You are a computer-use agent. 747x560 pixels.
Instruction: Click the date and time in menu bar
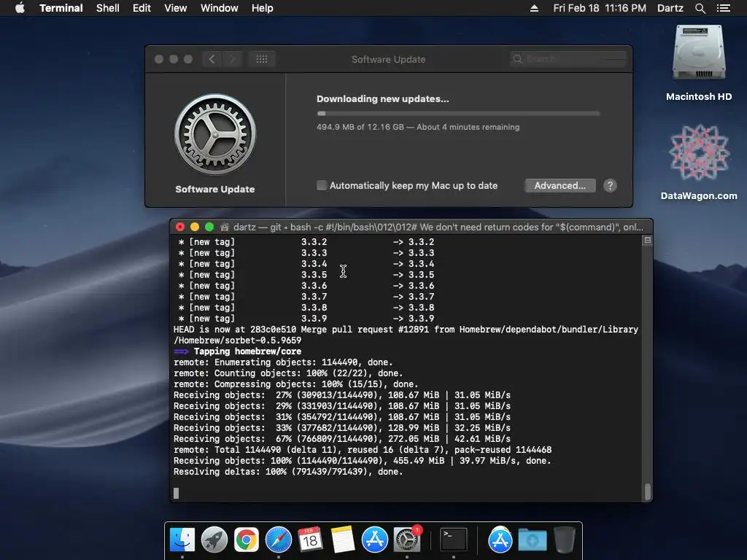(x=600, y=8)
